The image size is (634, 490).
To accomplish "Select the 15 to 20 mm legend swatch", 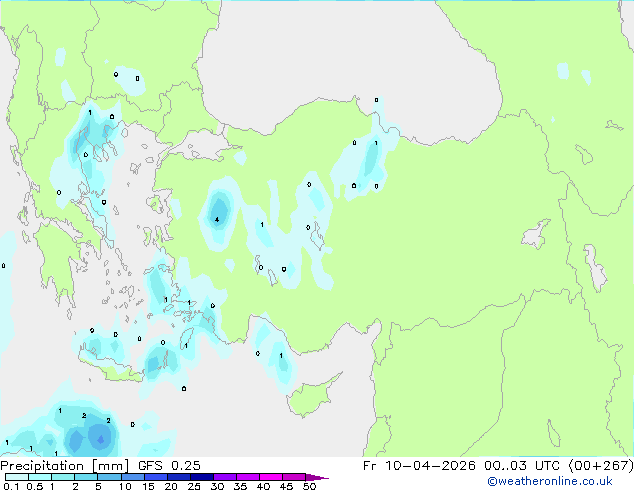I will click(x=155, y=477).
